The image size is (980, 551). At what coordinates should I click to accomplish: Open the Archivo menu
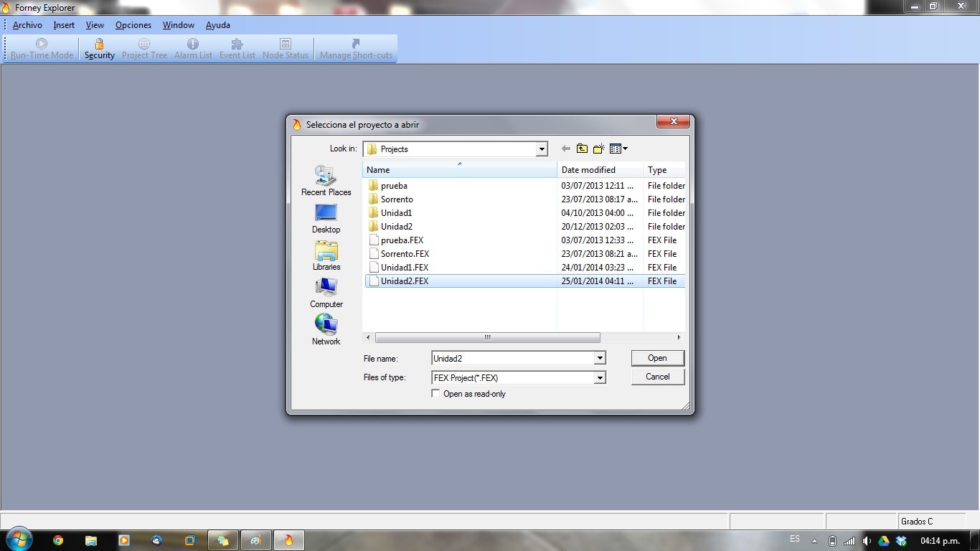27,25
